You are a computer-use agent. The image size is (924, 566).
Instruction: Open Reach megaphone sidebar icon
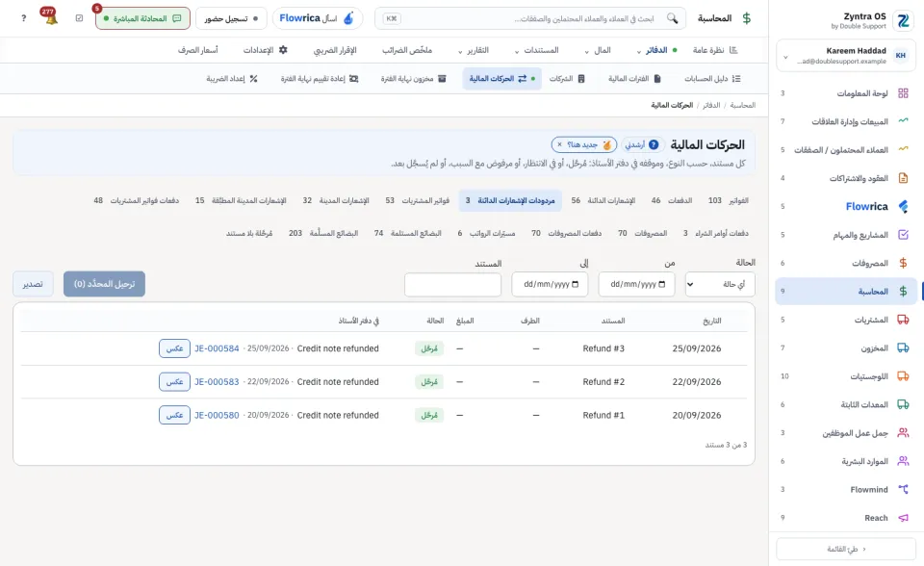point(903,518)
